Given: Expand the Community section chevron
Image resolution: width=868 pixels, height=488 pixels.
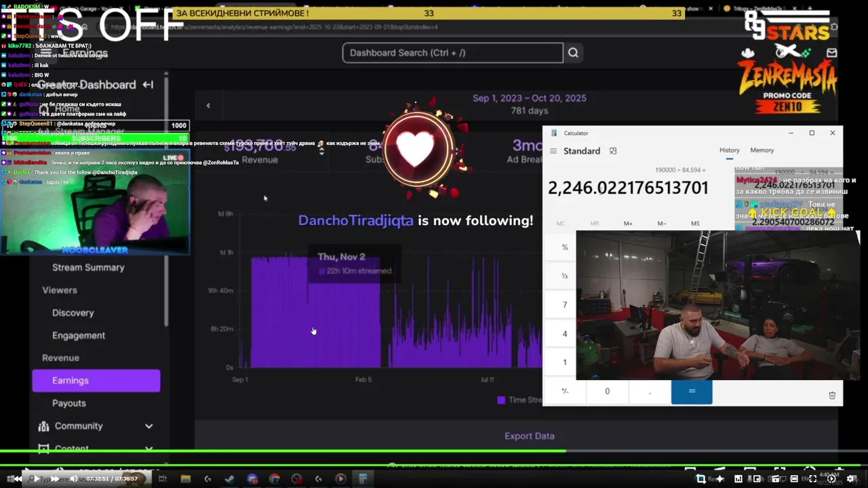Looking at the screenshot, I should click(x=149, y=426).
